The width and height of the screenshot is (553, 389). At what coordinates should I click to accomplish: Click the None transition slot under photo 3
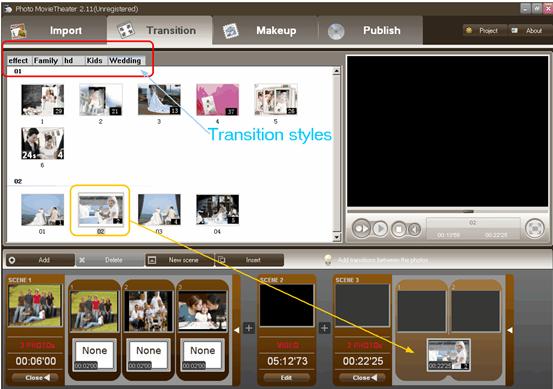[x=202, y=354]
